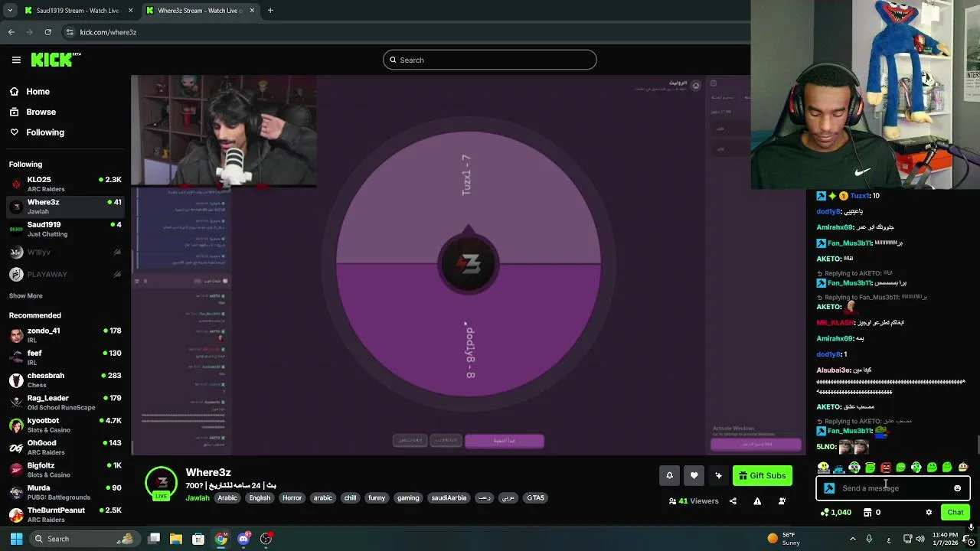Open Windows Start menu
Viewport: 980px width, 551px height.
16,539
